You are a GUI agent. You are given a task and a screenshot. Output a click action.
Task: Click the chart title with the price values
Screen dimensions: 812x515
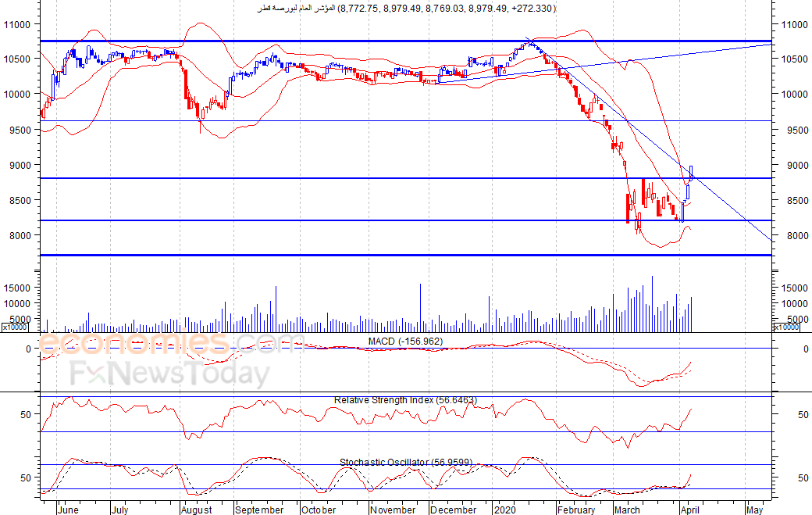407,9
